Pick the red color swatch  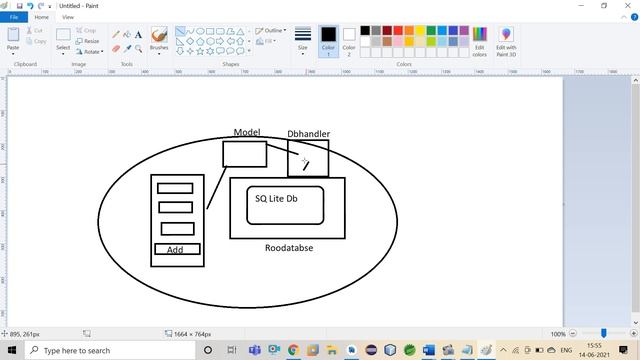tap(398, 30)
